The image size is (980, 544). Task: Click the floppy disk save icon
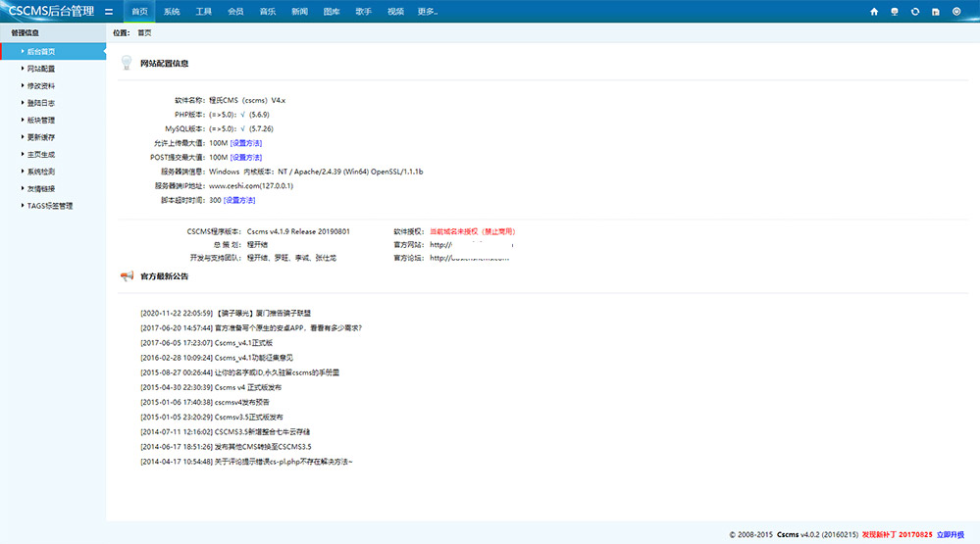(x=936, y=12)
